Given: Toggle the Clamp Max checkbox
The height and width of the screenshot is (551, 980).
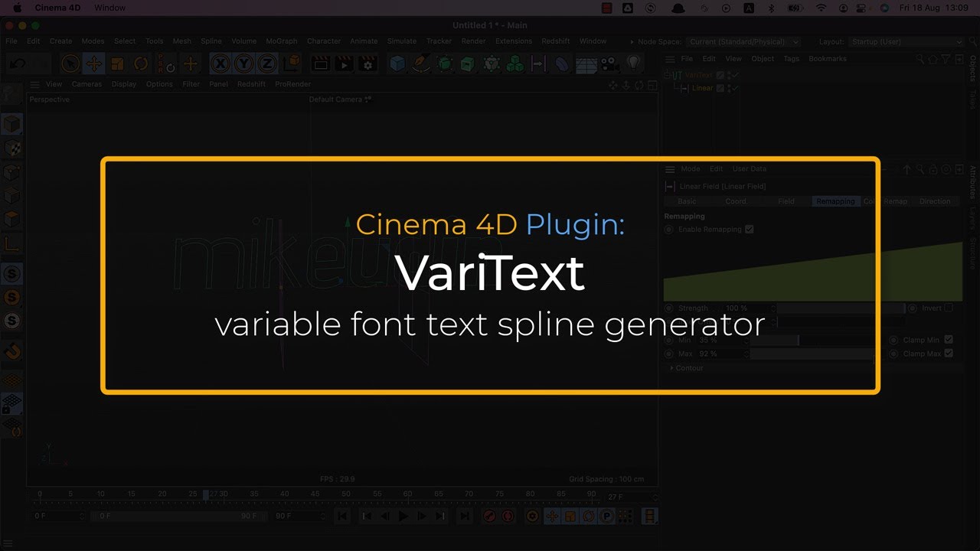Looking at the screenshot, I should pos(949,354).
